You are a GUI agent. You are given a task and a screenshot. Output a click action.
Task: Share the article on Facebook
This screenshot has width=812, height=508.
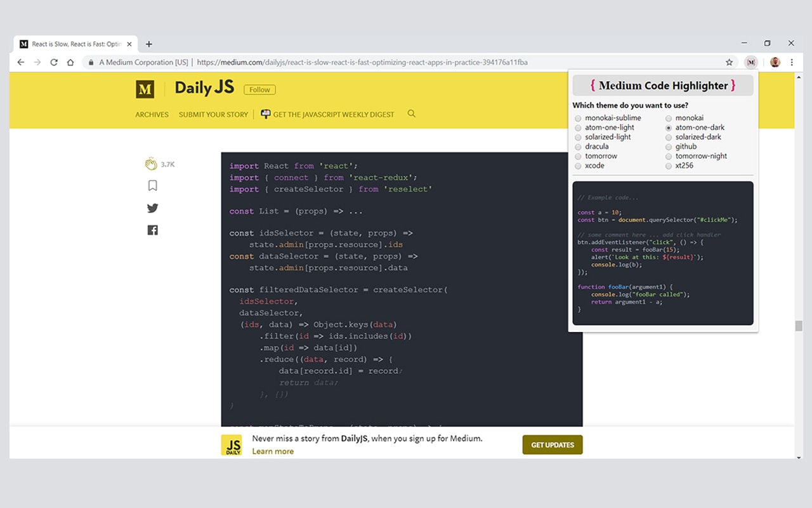point(152,229)
